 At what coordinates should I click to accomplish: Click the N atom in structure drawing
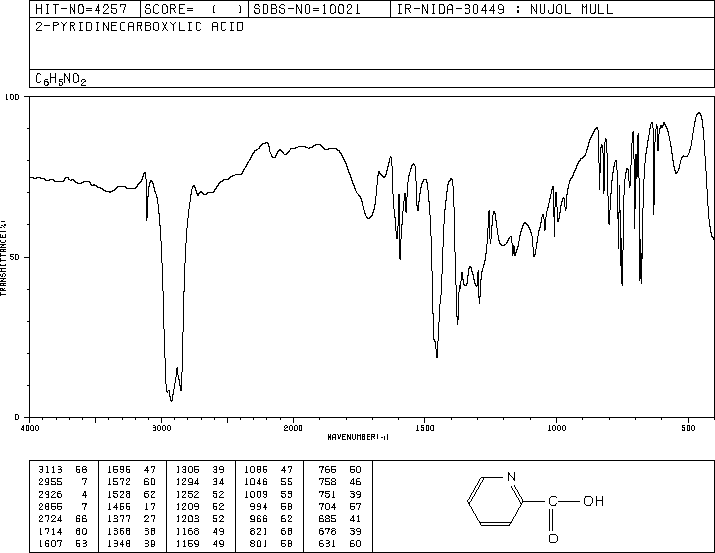click(x=511, y=477)
